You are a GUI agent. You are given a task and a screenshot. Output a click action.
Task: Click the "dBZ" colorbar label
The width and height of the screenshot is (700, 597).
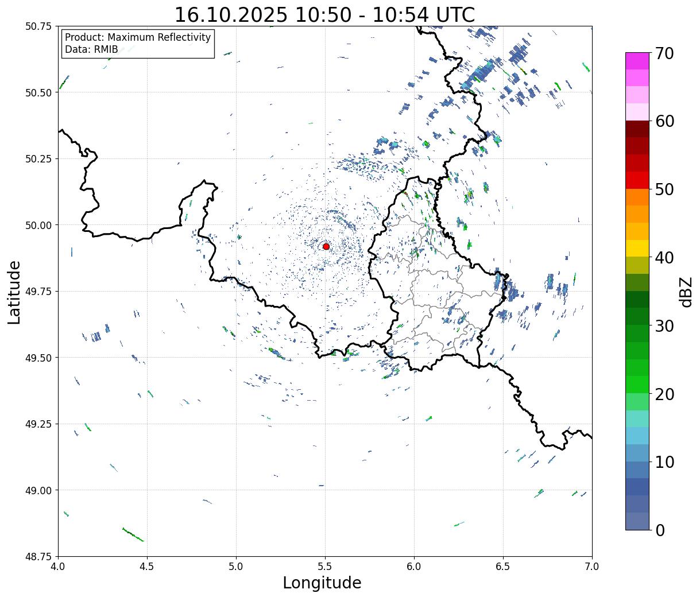(686, 292)
